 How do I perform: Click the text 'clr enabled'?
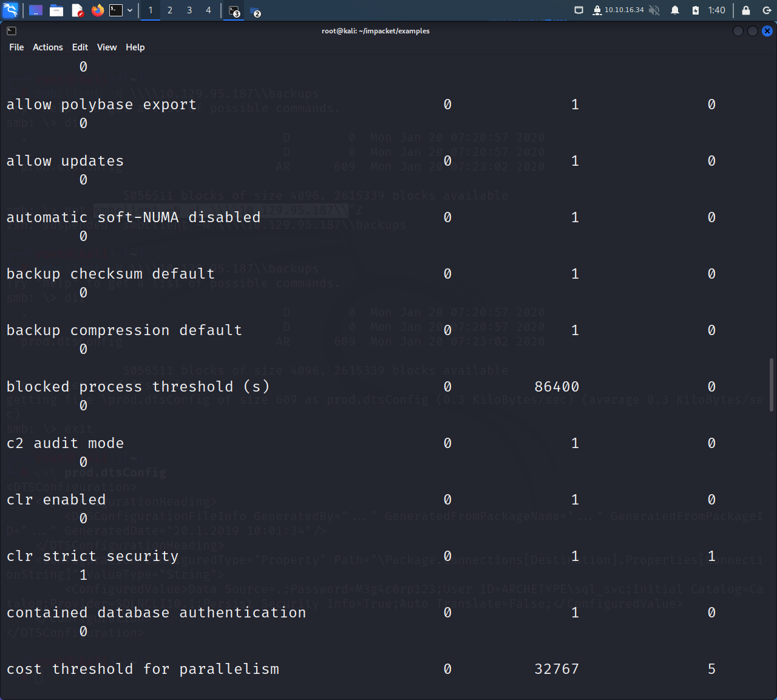[x=56, y=500]
